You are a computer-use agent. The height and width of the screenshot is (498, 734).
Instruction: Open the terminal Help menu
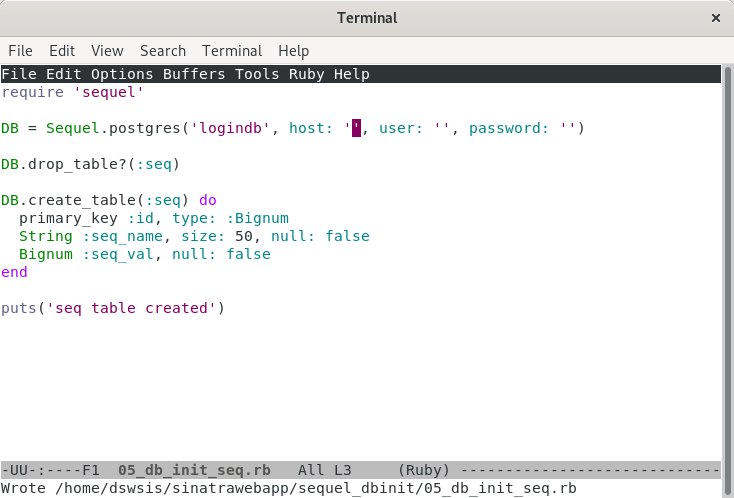point(293,51)
